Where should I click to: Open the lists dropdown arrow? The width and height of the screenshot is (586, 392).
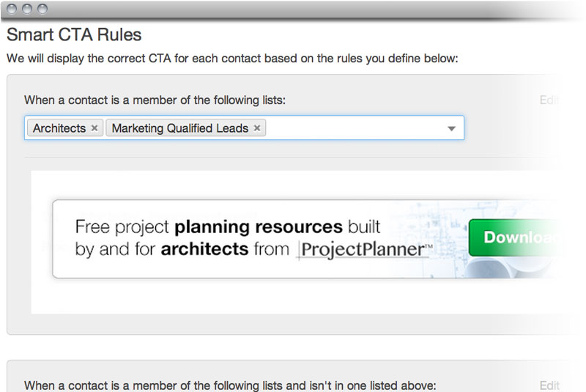pos(451,128)
